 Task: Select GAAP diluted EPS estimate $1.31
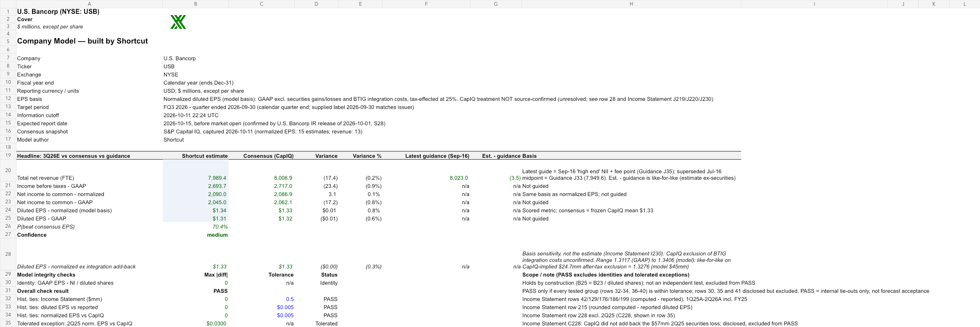click(219, 218)
